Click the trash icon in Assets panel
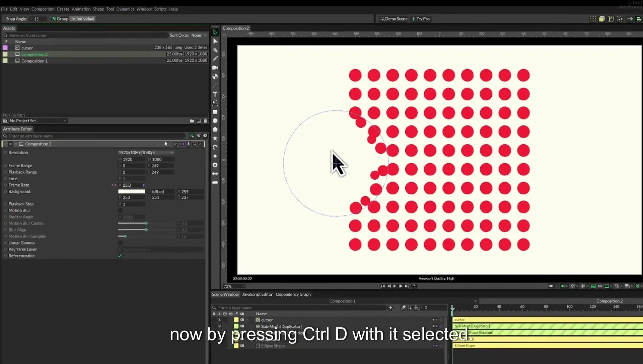Screen dimensions: 643x364 pos(205,121)
